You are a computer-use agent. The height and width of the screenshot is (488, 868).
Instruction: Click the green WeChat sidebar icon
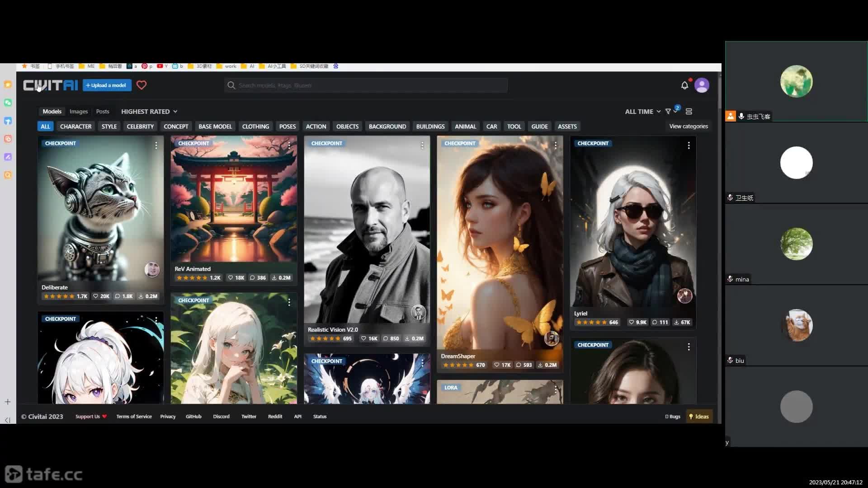8,103
